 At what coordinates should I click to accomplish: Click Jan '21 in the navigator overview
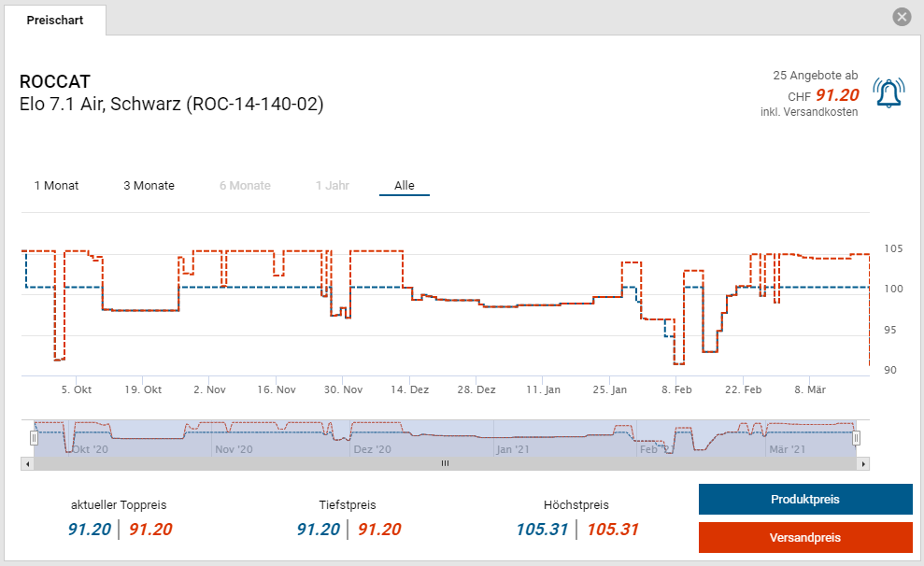(513, 449)
